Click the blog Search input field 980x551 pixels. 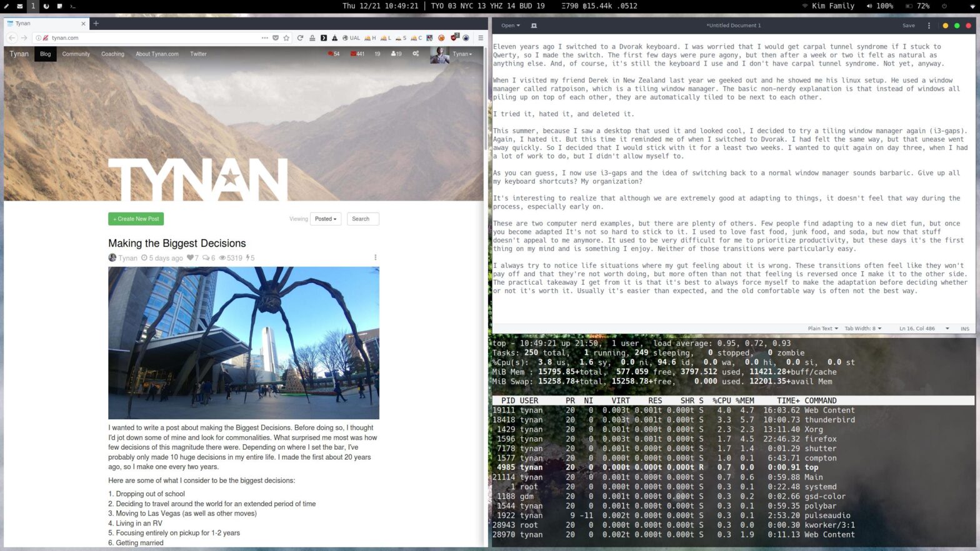[x=362, y=219]
